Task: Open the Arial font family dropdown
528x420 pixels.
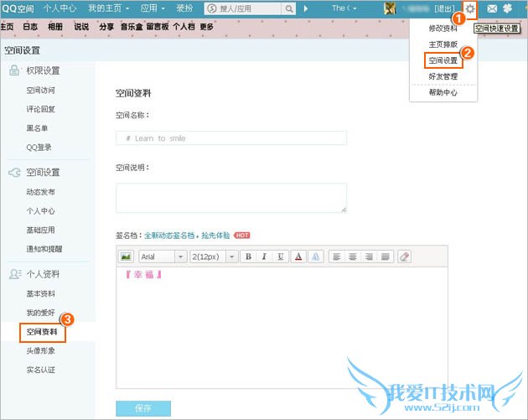Action: pyautogui.click(x=163, y=257)
